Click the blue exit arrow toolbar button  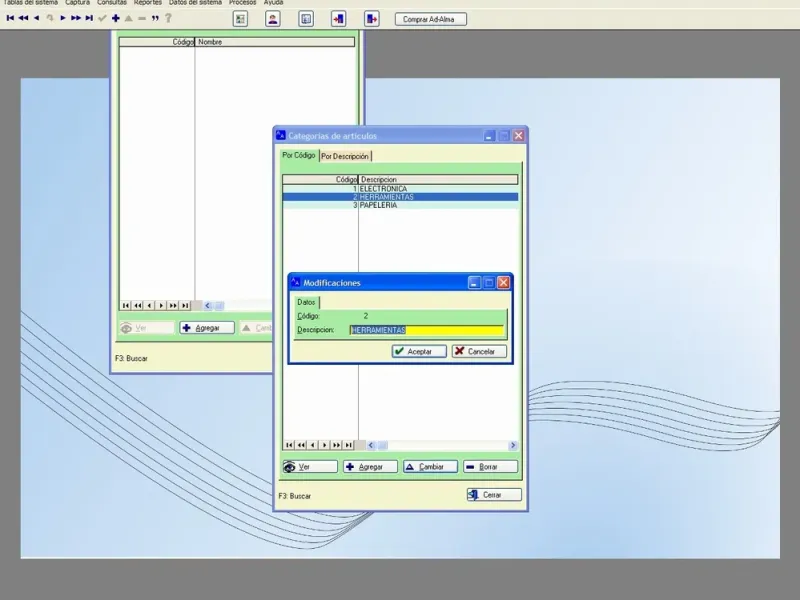[x=371, y=19]
